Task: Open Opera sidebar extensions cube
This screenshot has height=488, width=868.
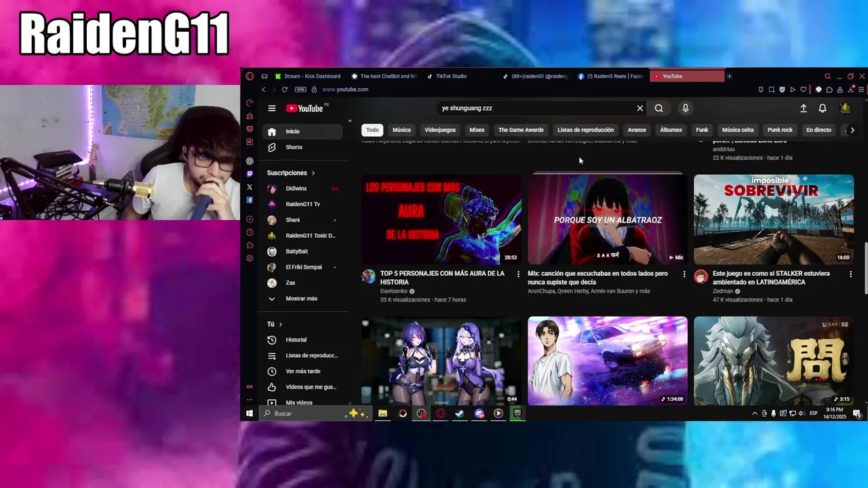Action: 250,245
